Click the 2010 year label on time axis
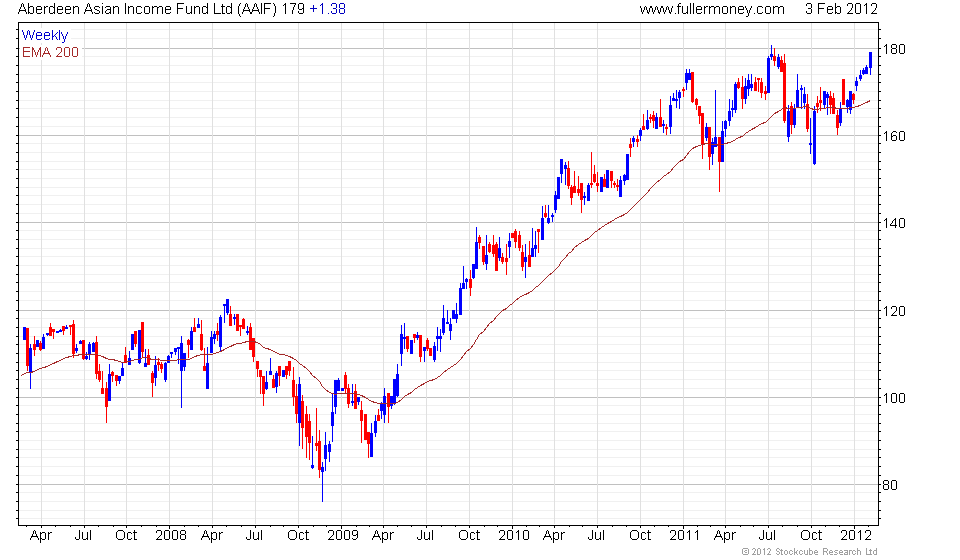Viewport: 960px width, 560px height. (514, 536)
